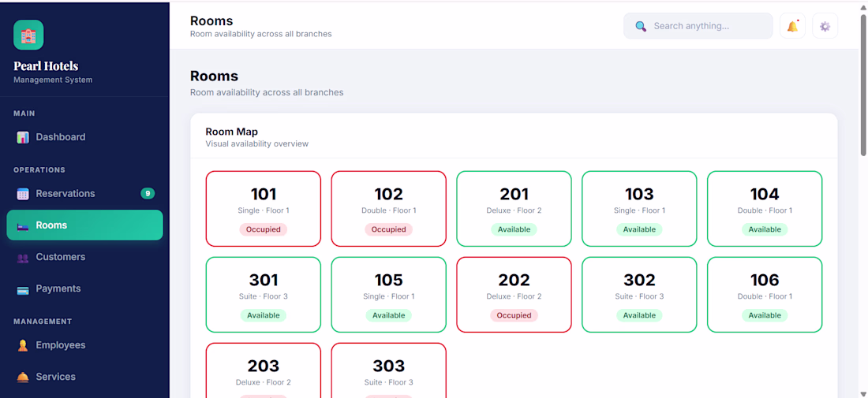Click the Pearl Hotels logo icon
The width and height of the screenshot is (868, 398).
[28, 35]
